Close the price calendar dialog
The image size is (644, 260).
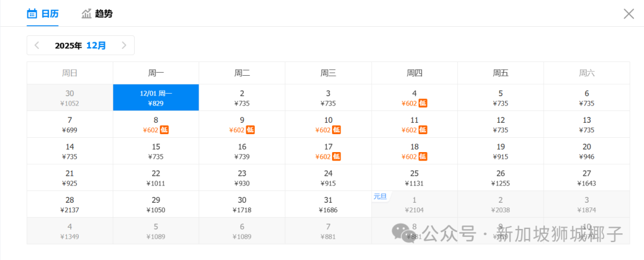tap(628, 14)
